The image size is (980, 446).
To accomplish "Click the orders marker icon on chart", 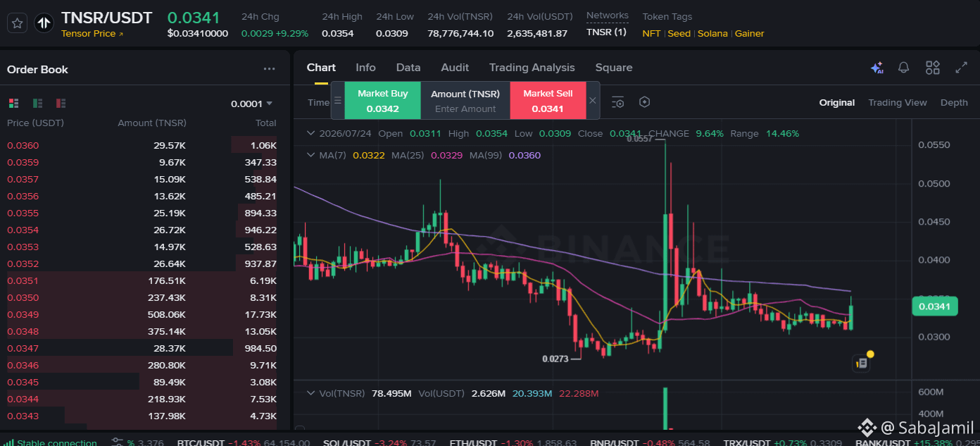I will [x=862, y=364].
